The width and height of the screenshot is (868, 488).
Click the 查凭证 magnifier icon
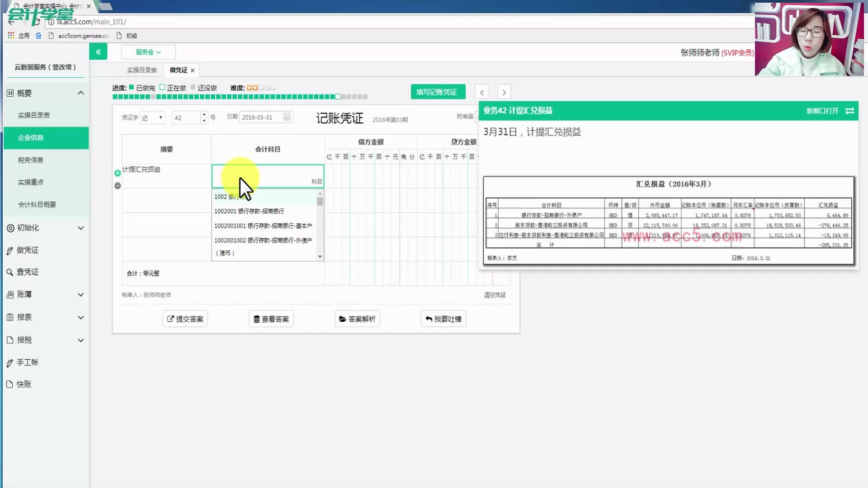(10, 272)
